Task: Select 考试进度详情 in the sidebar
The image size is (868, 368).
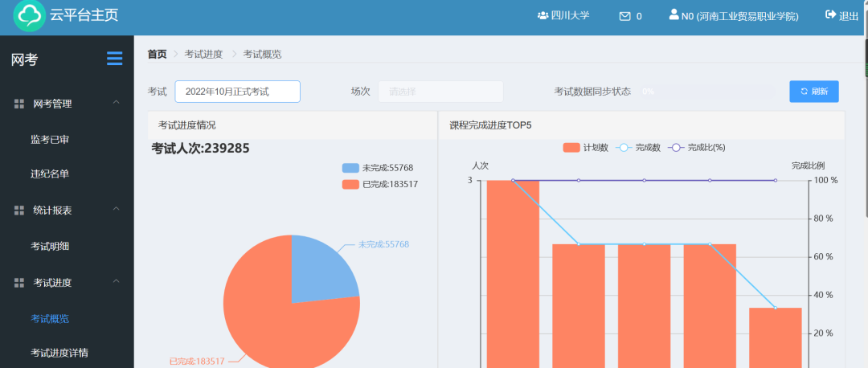Action: click(59, 353)
